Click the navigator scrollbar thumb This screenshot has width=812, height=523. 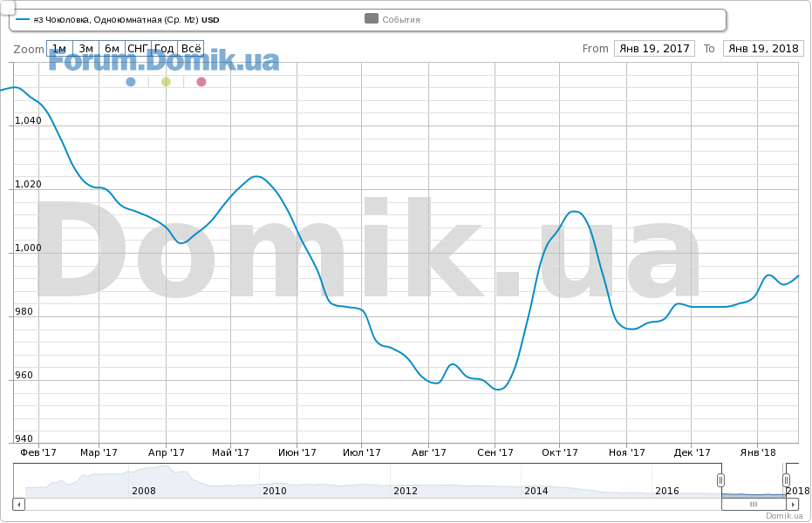[754, 504]
